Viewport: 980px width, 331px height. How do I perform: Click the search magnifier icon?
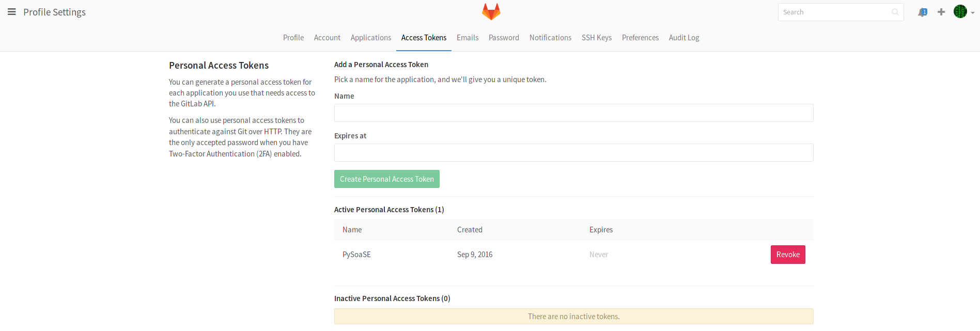[x=895, y=12]
